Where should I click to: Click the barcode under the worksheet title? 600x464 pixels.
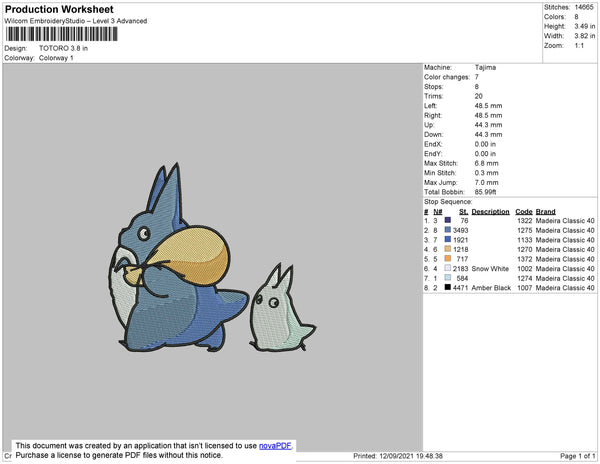point(61,34)
